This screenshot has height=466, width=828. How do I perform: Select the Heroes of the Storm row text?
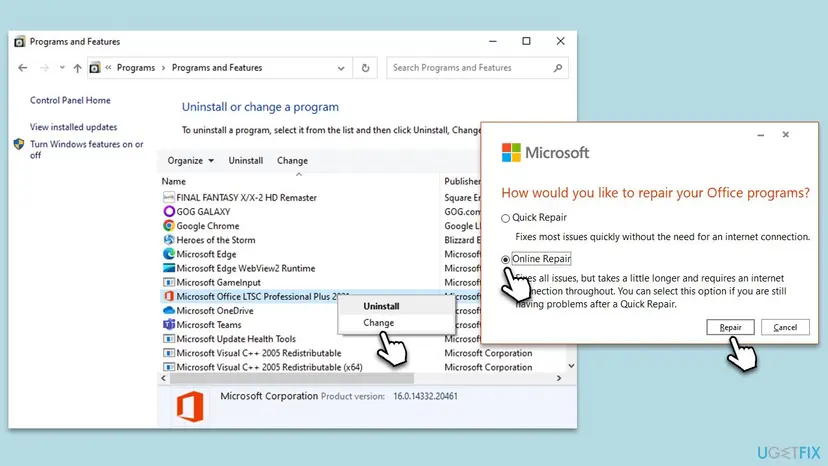tap(216, 240)
